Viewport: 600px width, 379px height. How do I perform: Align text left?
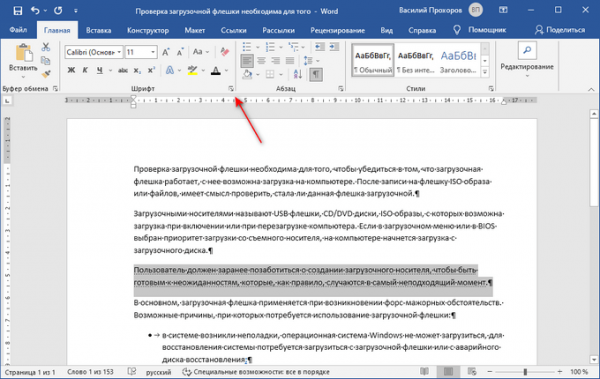[247, 60]
